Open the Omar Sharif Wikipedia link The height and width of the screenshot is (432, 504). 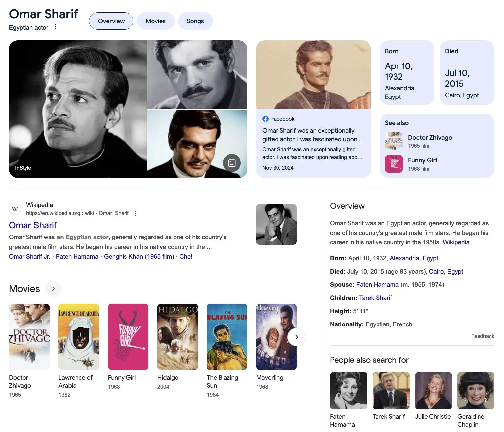click(33, 225)
